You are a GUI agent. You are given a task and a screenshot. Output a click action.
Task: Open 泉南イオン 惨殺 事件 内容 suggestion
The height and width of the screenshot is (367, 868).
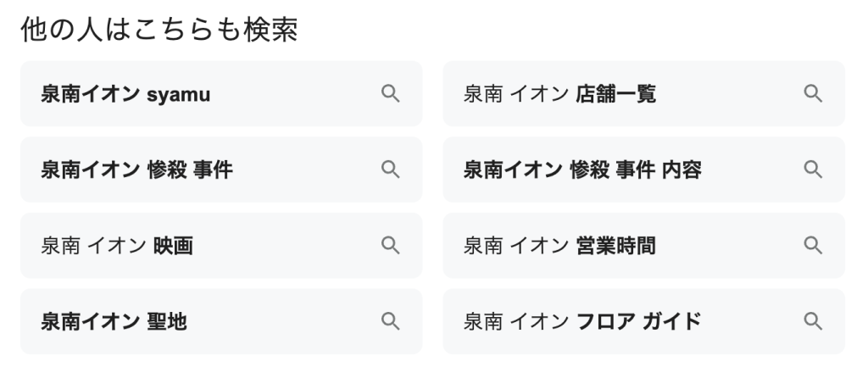581,170
